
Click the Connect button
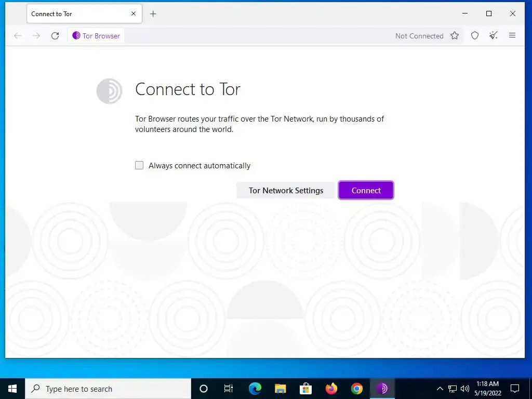coord(366,190)
